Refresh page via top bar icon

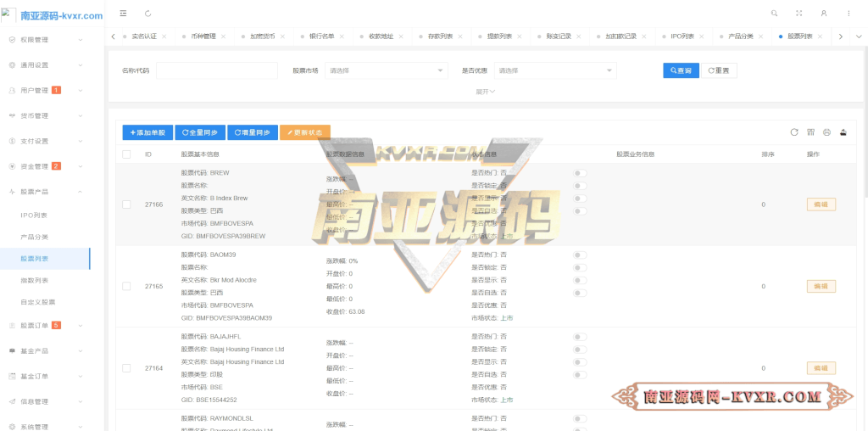(147, 14)
